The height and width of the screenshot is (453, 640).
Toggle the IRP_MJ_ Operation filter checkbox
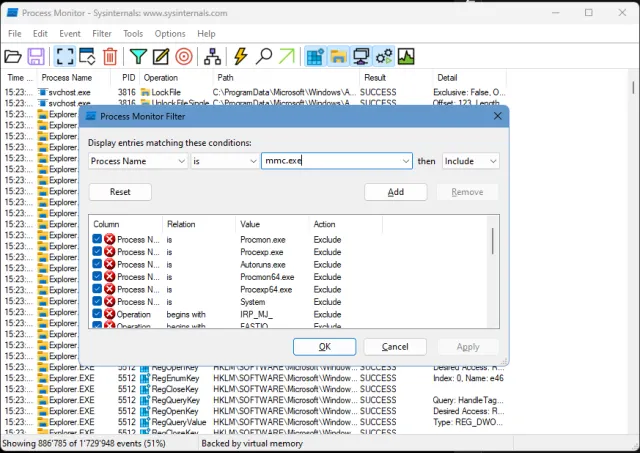click(98, 314)
